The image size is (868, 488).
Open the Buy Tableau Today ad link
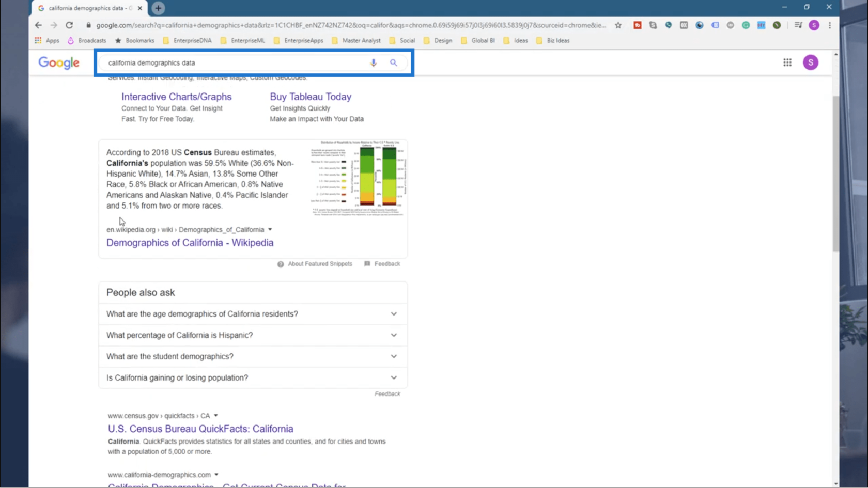click(311, 97)
